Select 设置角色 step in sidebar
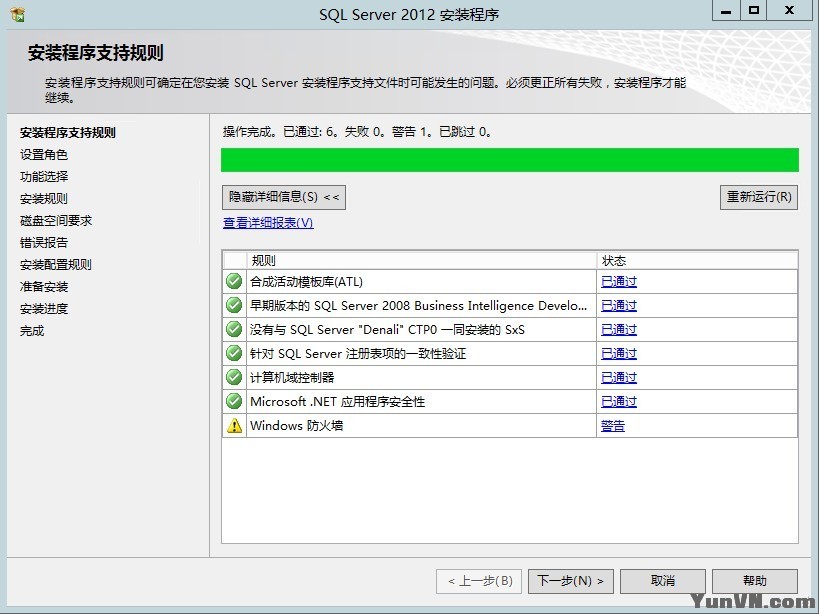 click(44, 155)
